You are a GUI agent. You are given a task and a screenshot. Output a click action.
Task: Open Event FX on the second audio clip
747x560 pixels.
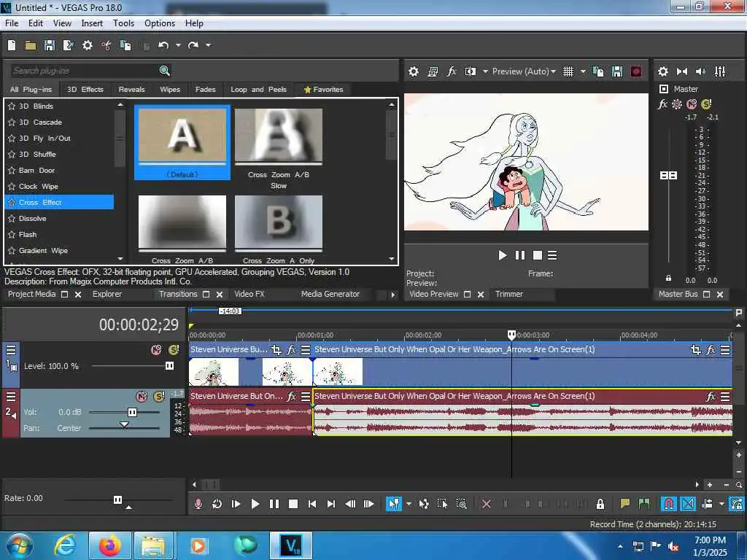point(711,396)
